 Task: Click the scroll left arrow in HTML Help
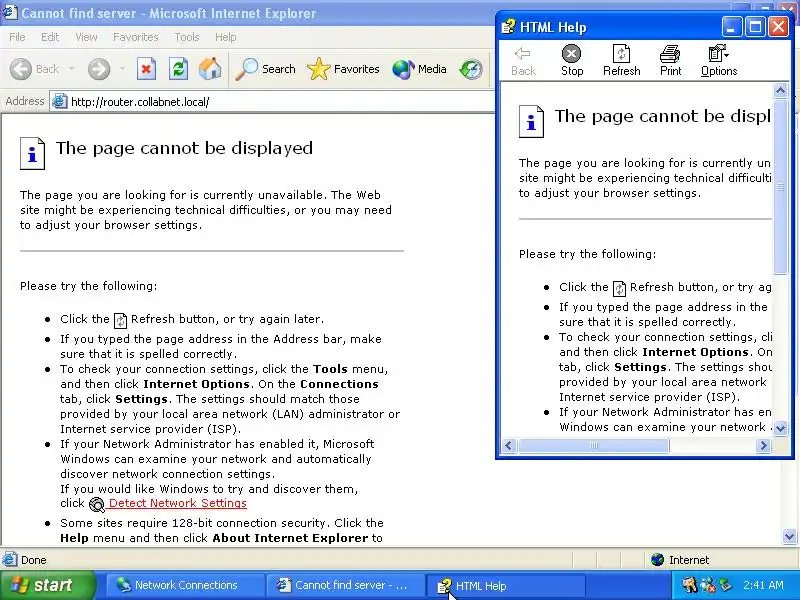(x=508, y=445)
